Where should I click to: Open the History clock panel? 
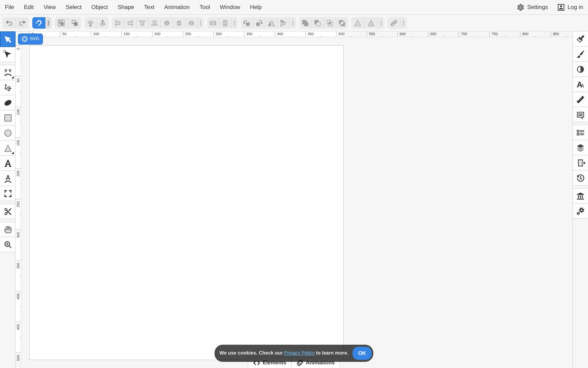pos(580,178)
